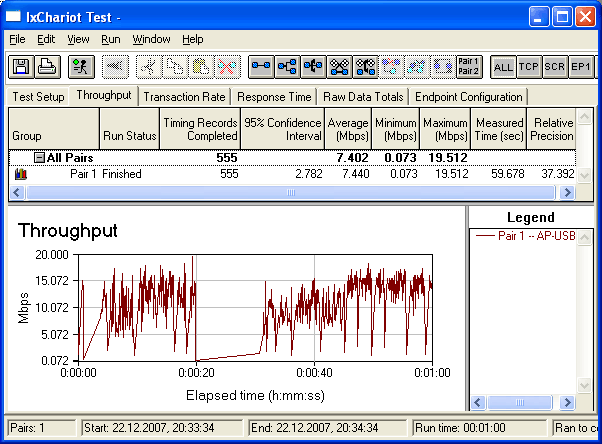
Task: Click the Add Pair icon
Action: [x=261, y=67]
